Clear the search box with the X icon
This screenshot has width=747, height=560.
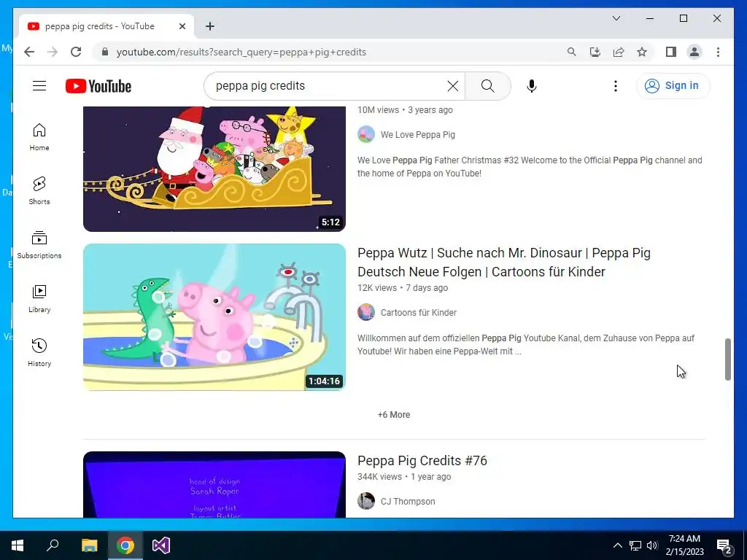[452, 86]
